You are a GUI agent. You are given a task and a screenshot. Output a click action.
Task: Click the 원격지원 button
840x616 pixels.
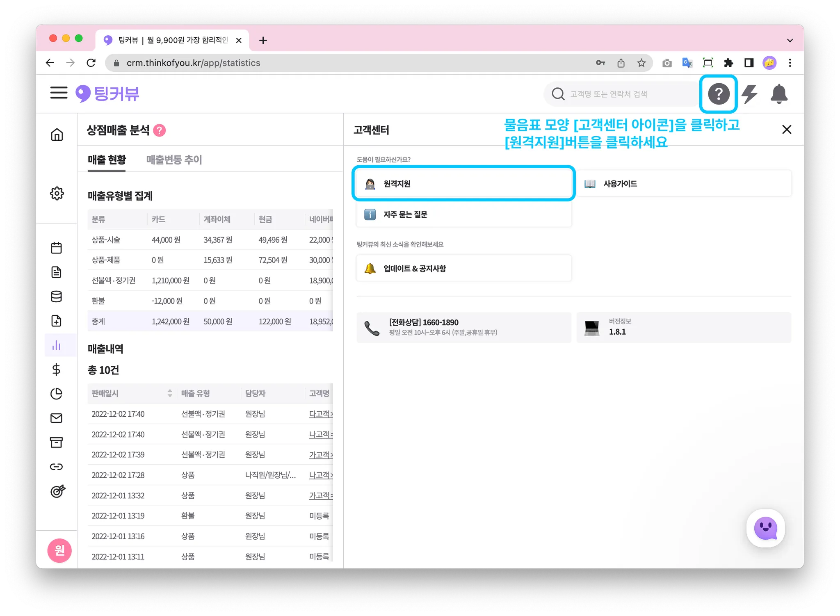[x=463, y=184]
